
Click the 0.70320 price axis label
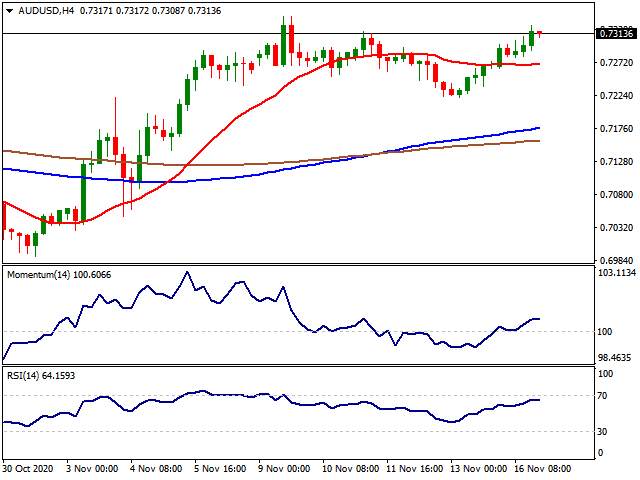[616, 227]
